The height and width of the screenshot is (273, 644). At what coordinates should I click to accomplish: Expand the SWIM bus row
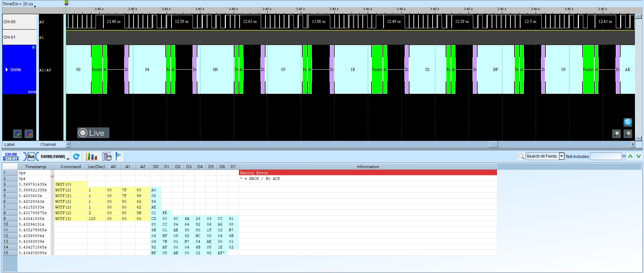point(7,70)
